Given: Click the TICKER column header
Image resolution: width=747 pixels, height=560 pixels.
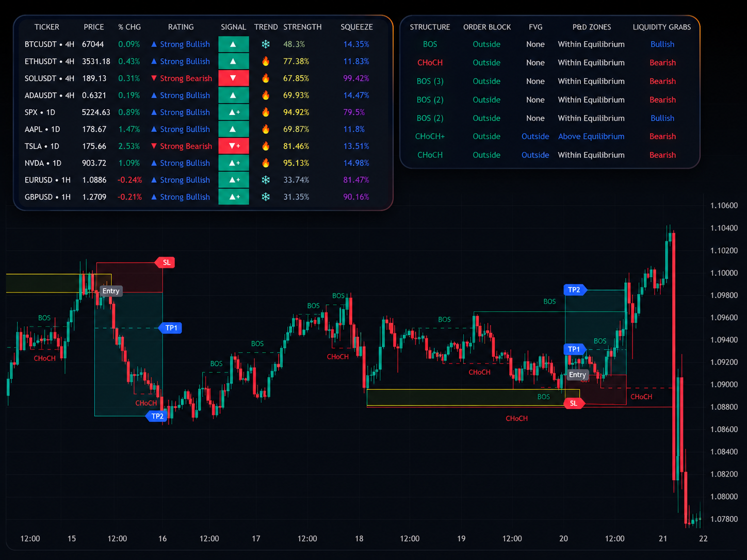Looking at the screenshot, I should [x=47, y=27].
